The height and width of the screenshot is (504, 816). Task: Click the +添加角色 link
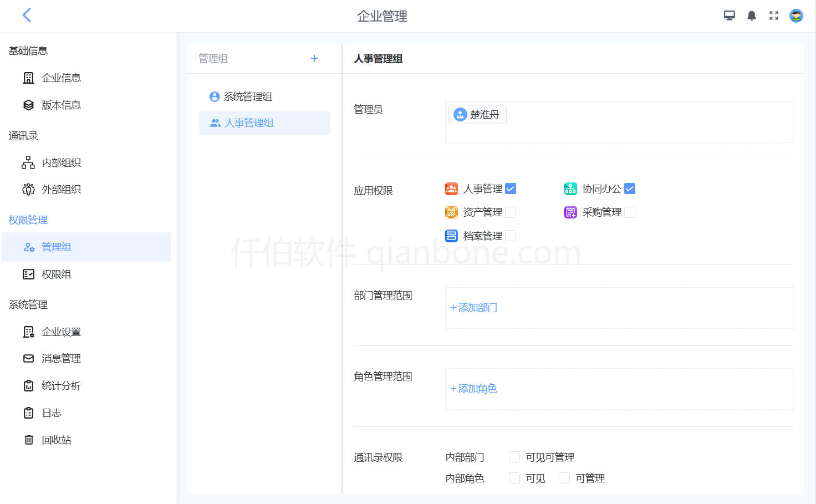coord(473,389)
